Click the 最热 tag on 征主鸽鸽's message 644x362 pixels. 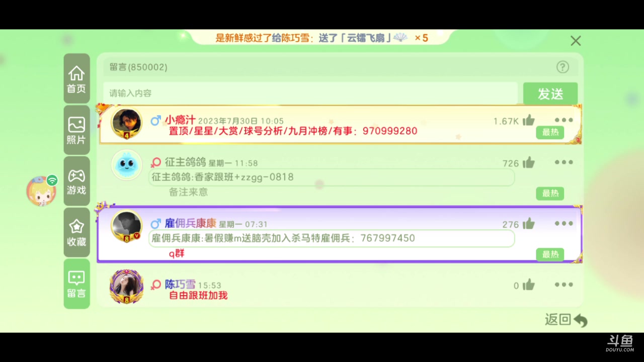click(550, 194)
